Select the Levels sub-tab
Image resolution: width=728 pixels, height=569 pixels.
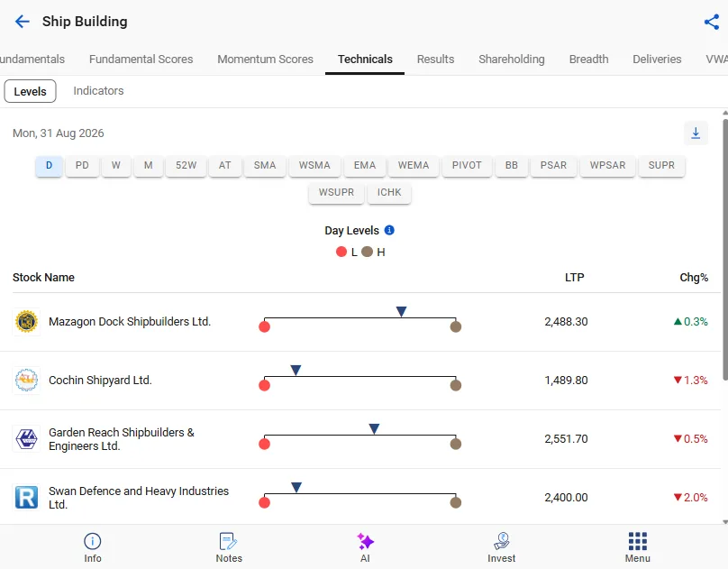tap(30, 91)
